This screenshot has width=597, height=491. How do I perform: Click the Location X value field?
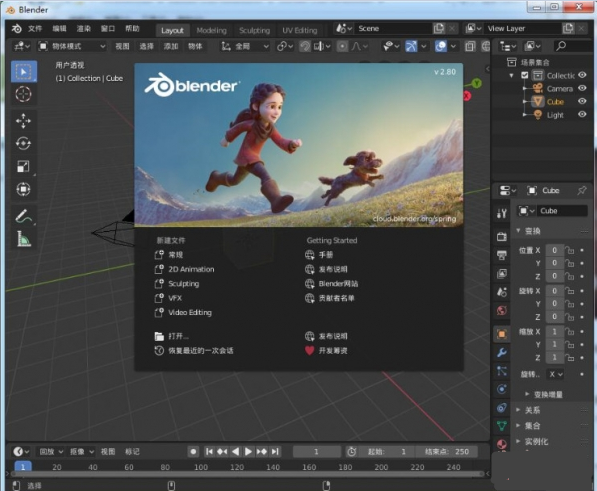point(554,250)
